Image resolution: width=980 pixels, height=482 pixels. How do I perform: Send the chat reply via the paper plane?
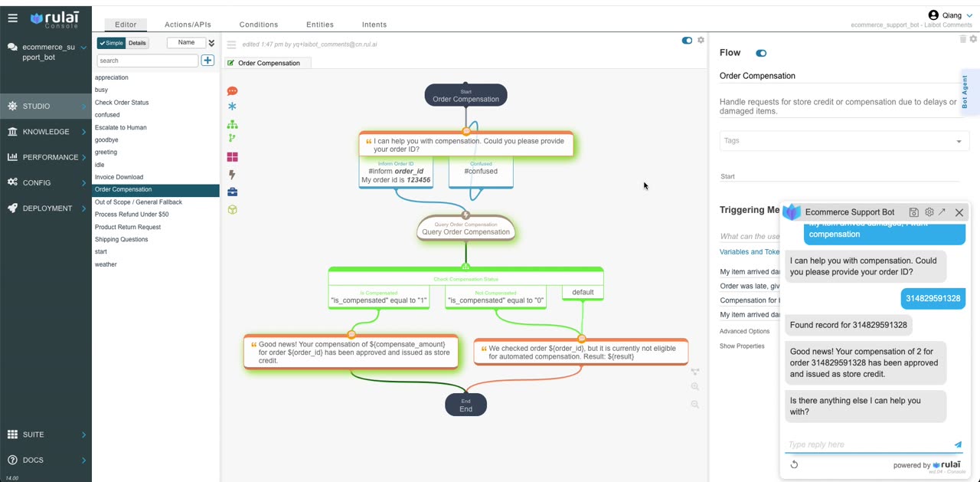click(x=958, y=444)
